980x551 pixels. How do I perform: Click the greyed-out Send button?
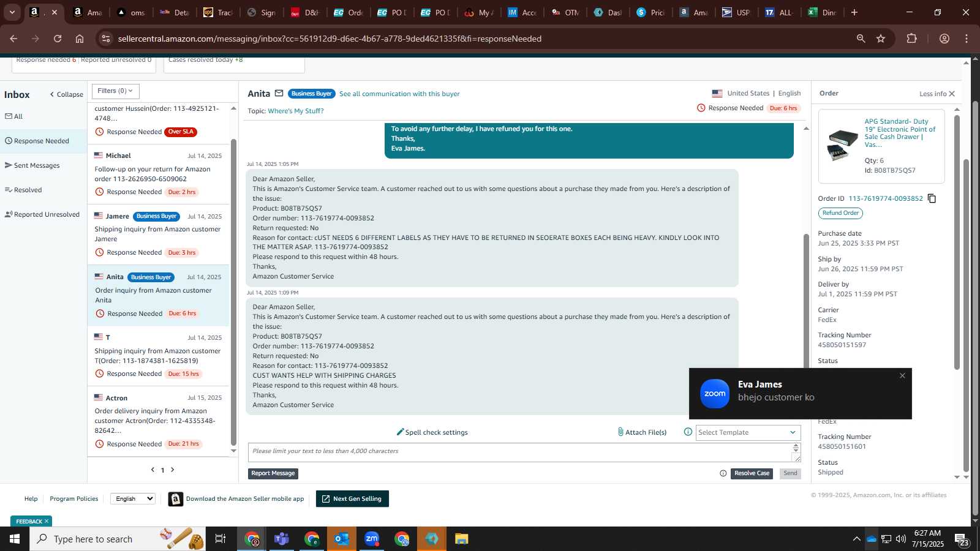pos(790,473)
